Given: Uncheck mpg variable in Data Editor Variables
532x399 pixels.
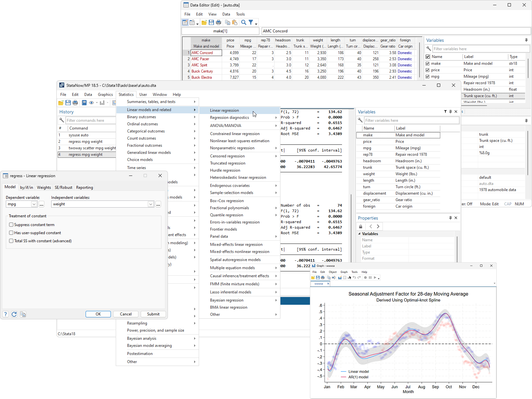Looking at the screenshot, I should click(428, 77).
